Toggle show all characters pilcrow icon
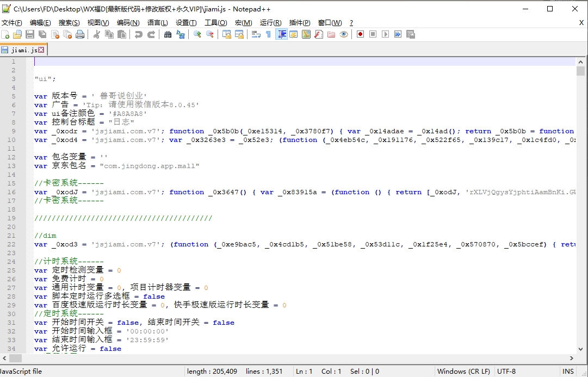Viewport: 588px width, 377px height. pyautogui.click(x=268, y=34)
